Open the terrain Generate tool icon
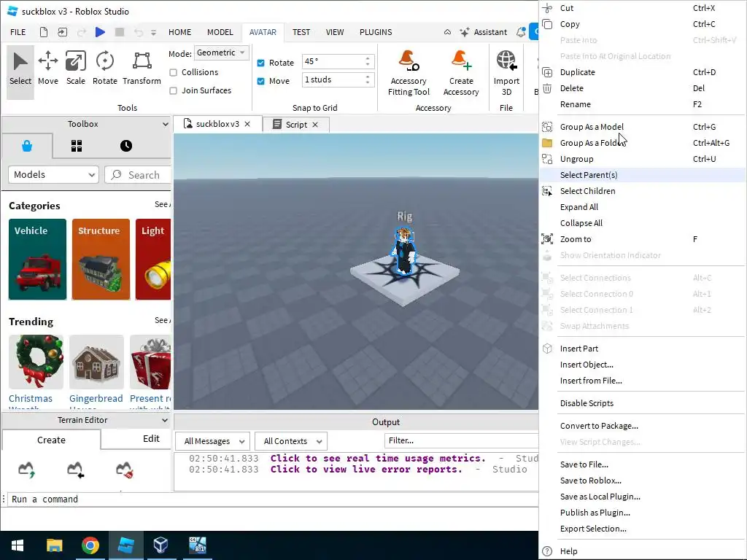This screenshot has width=747, height=560. coord(27,470)
